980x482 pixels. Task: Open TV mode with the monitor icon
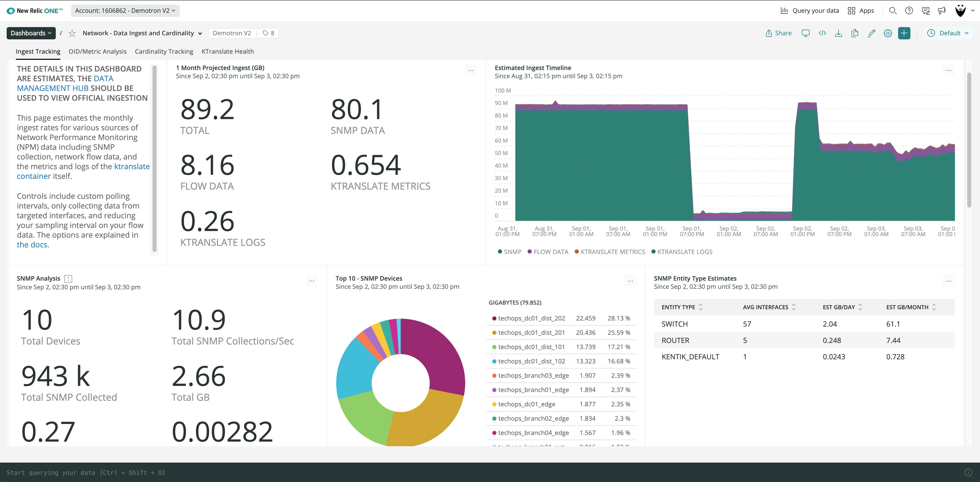click(x=805, y=33)
